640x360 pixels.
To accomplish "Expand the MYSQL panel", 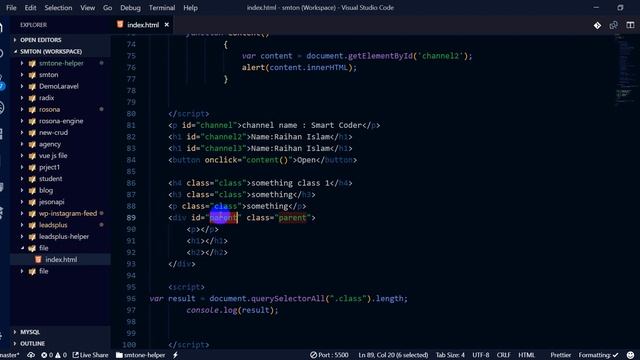I will pyautogui.click(x=15, y=332).
